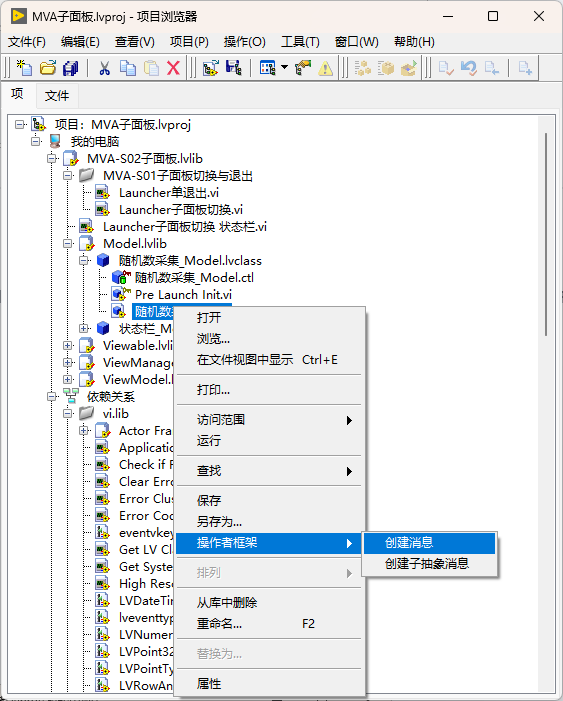Screen dimensions: 563x701
Task: Click the red X Delete toolbar icon
Action: coord(174,68)
